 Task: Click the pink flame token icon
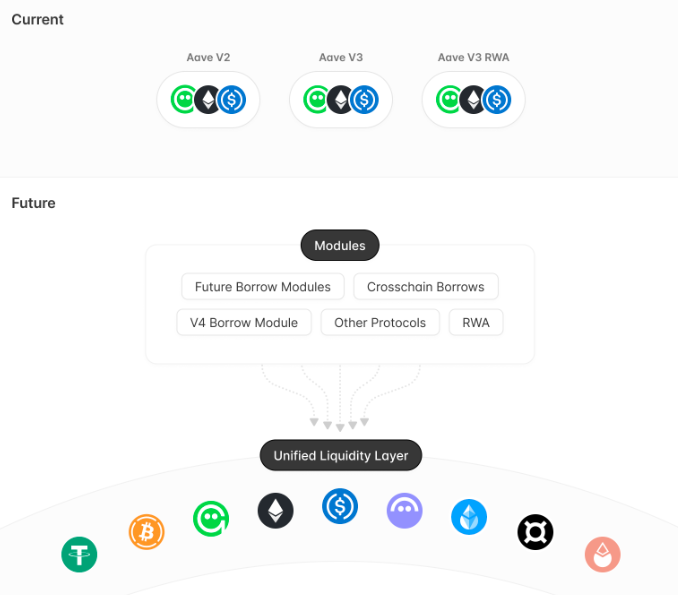(603, 554)
